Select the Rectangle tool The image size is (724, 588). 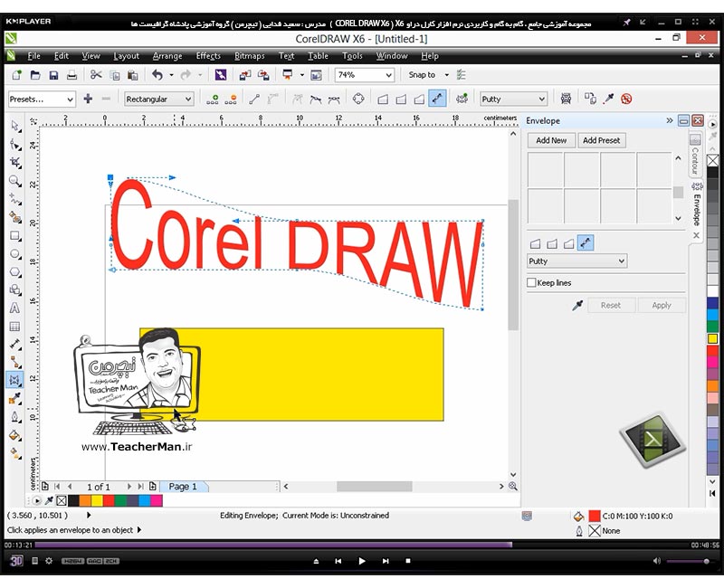pyautogui.click(x=14, y=236)
